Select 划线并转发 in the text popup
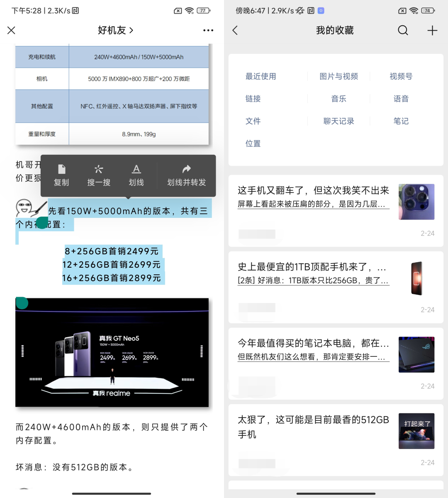This screenshot has height=498, width=448. point(186,175)
